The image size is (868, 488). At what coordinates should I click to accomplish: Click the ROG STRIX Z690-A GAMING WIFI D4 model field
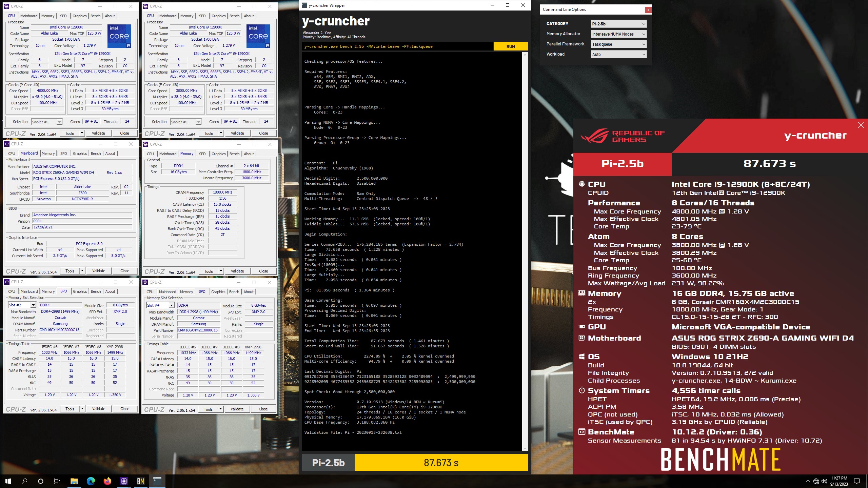[64, 172]
